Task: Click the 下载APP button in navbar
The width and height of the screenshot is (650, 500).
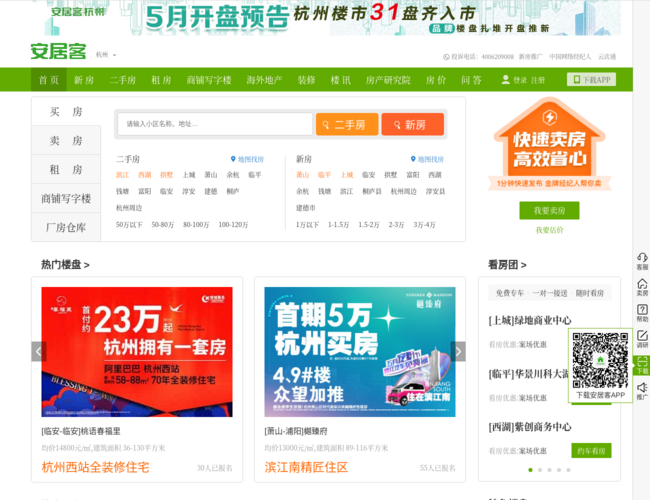Action: 591,80
